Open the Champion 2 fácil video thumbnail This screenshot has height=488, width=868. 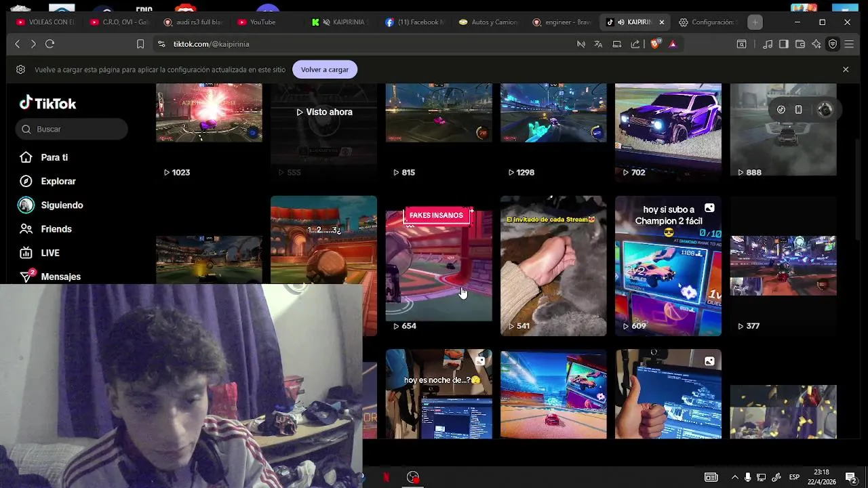668,266
